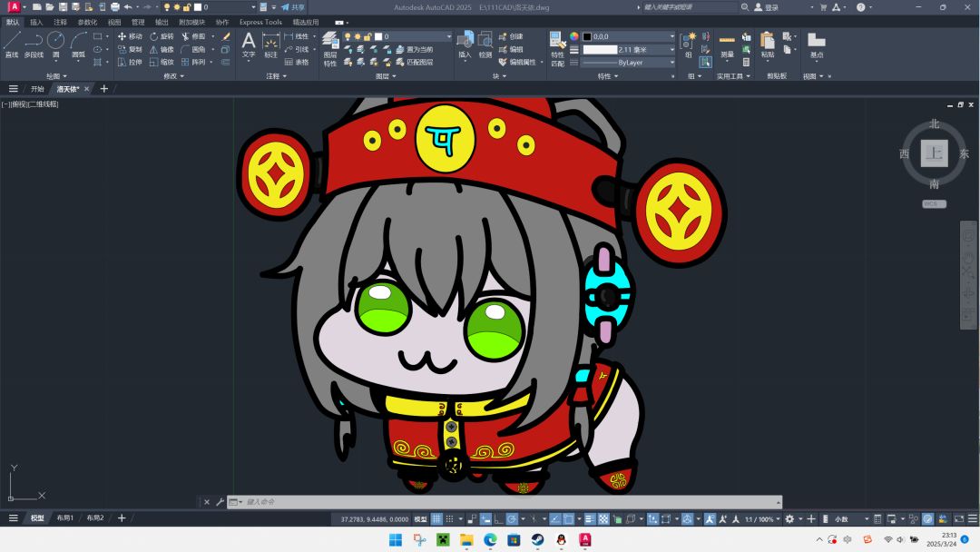Click the Move (移动) tool
Viewport: 980px width, 552px height.
(130, 36)
